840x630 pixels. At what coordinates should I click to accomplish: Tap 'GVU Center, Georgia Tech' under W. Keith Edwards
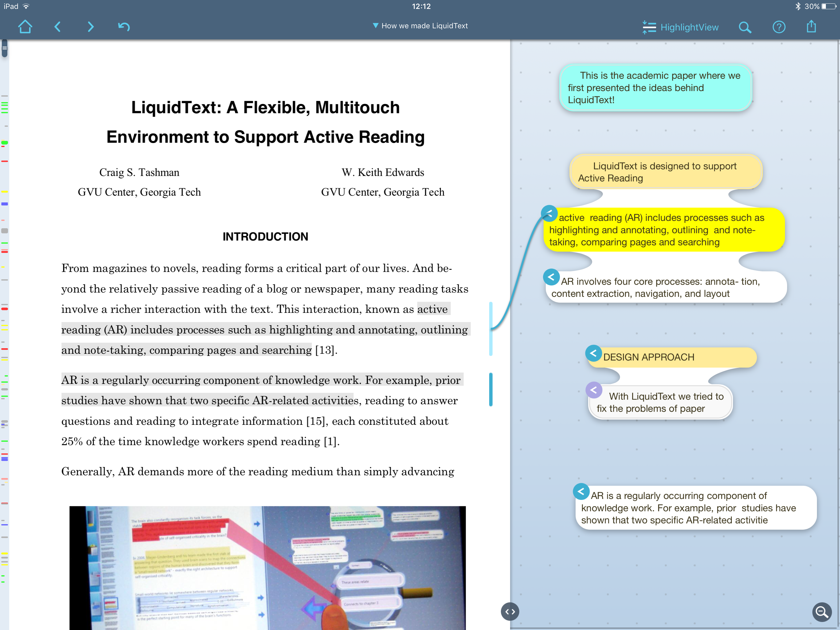[383, 192]
